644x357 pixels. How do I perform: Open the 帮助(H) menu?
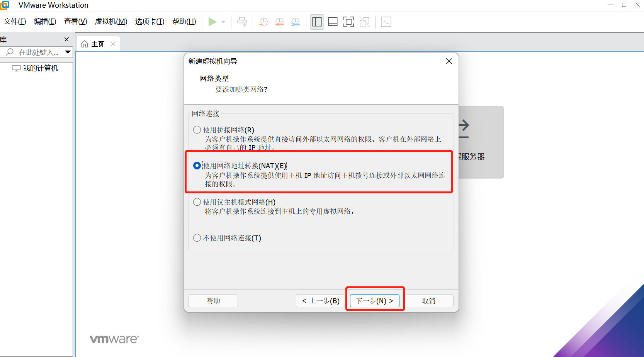pos(184,22)
